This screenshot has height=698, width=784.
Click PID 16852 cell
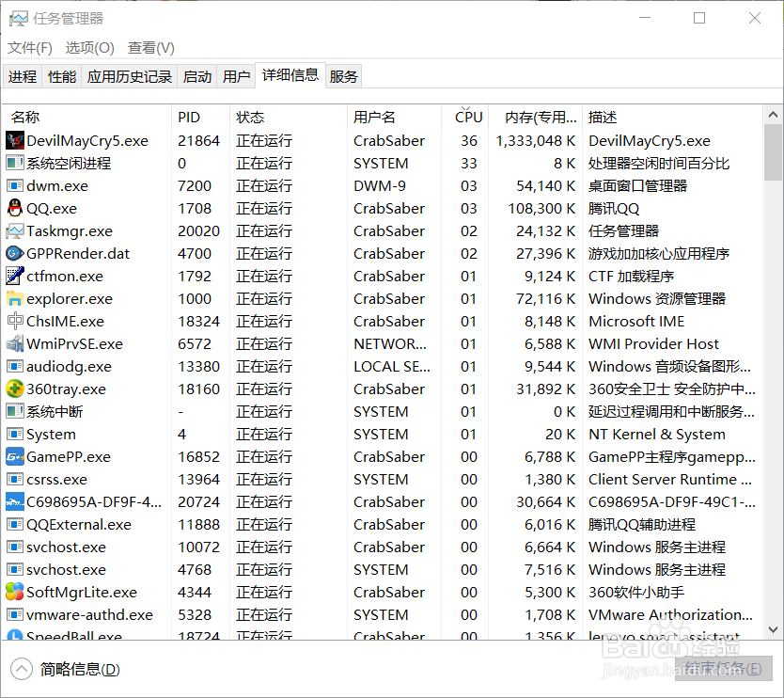pos(198,456)
